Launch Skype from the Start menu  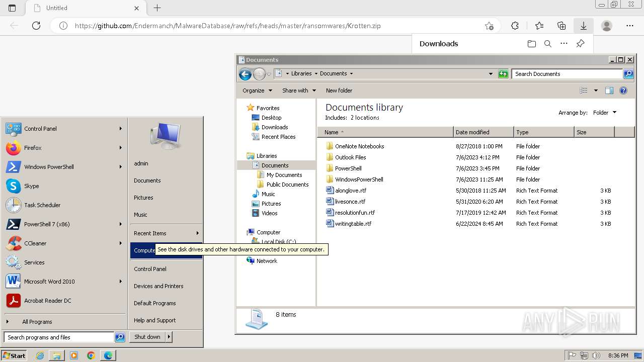click(x=64, y=186)
